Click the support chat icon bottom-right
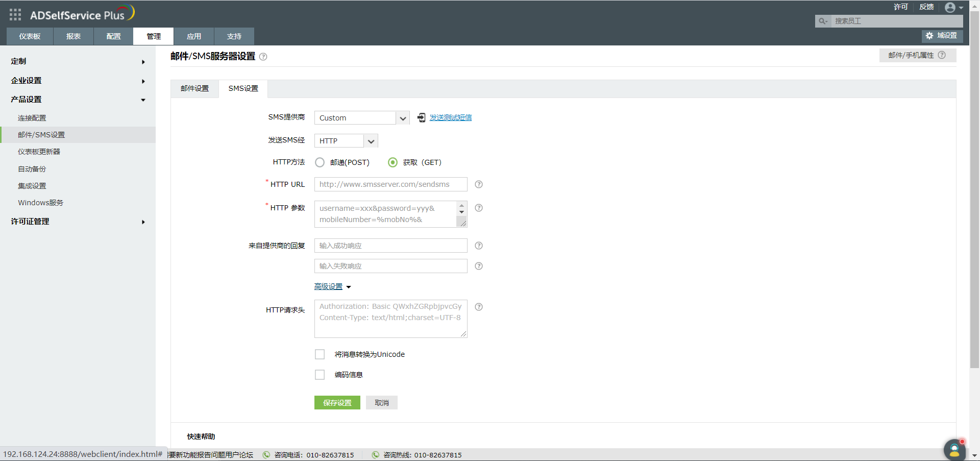Viewport: 980px width, 461px height. 954,450
